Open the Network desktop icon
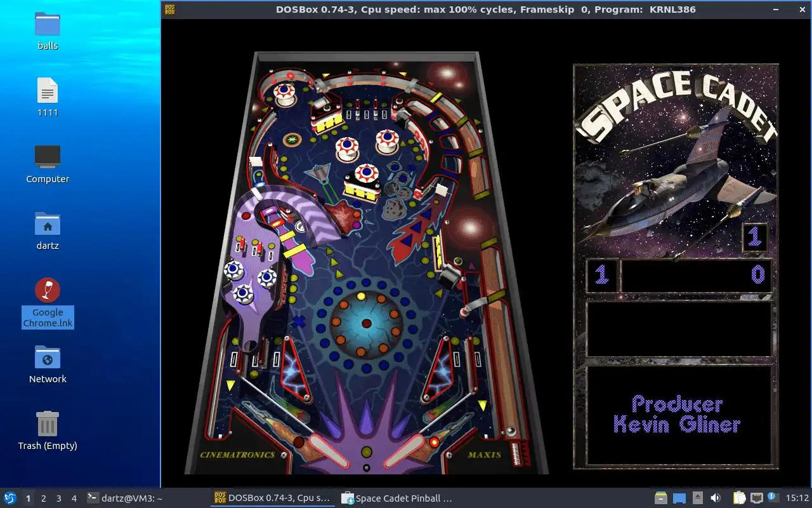 tap(48, 357)
